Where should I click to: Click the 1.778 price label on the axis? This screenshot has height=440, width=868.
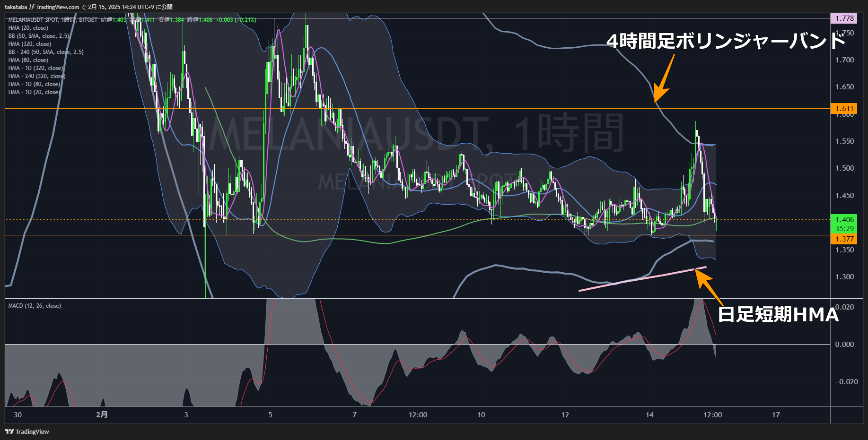[x=844, y=18]
